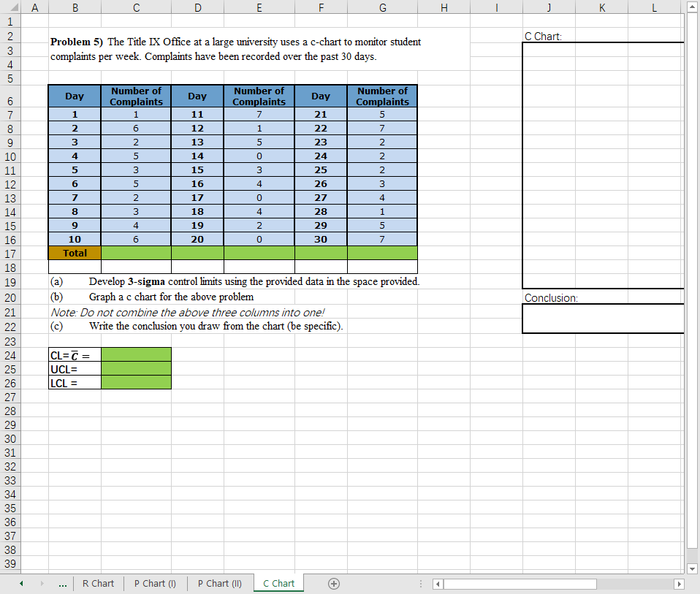The width and height of the screenshot is (700, 594).
Task: Select Day 10 cell in table
Action: click(75, 239)
